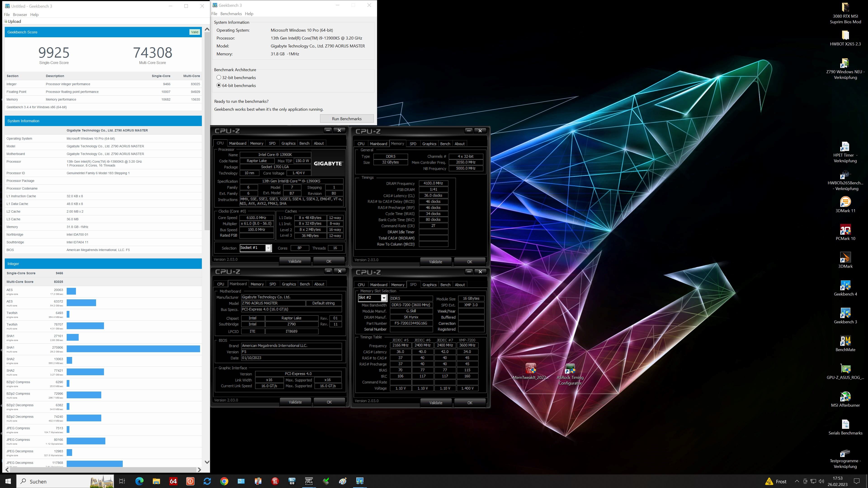Open the PCMark 10 desktop icon
The height and width of the screenshot is (488, 868).
click(845, 232)
